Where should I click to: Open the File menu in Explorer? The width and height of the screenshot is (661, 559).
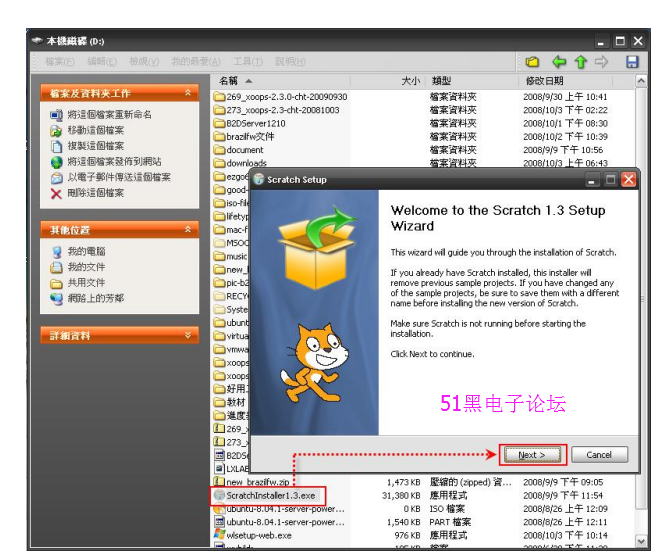(x=59, y=62)
